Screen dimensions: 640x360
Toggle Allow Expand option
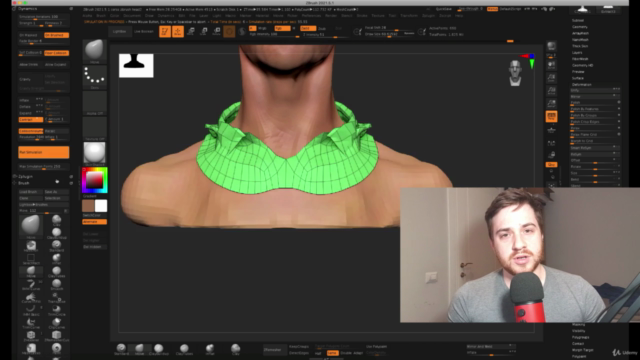tap(56, 64)
